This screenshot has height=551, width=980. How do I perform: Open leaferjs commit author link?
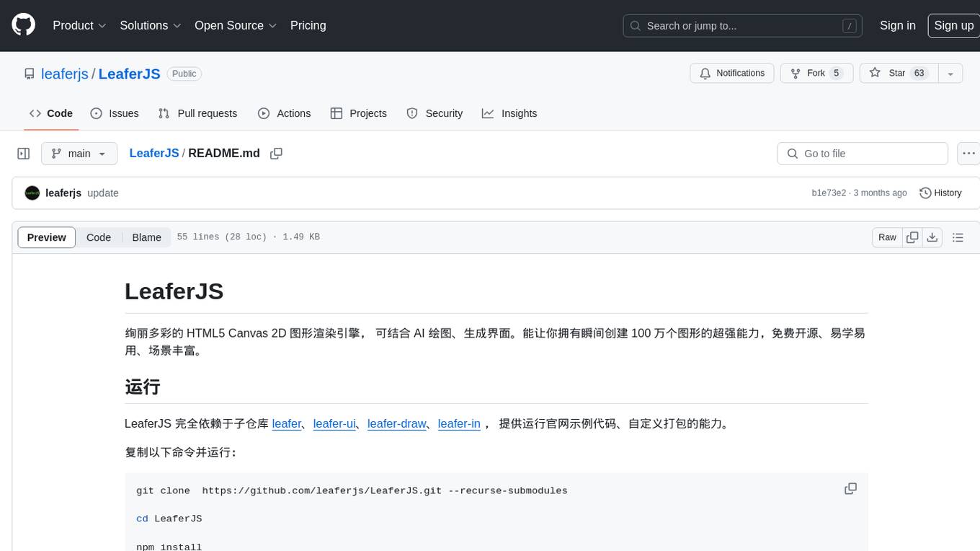(x=63, y=193)
